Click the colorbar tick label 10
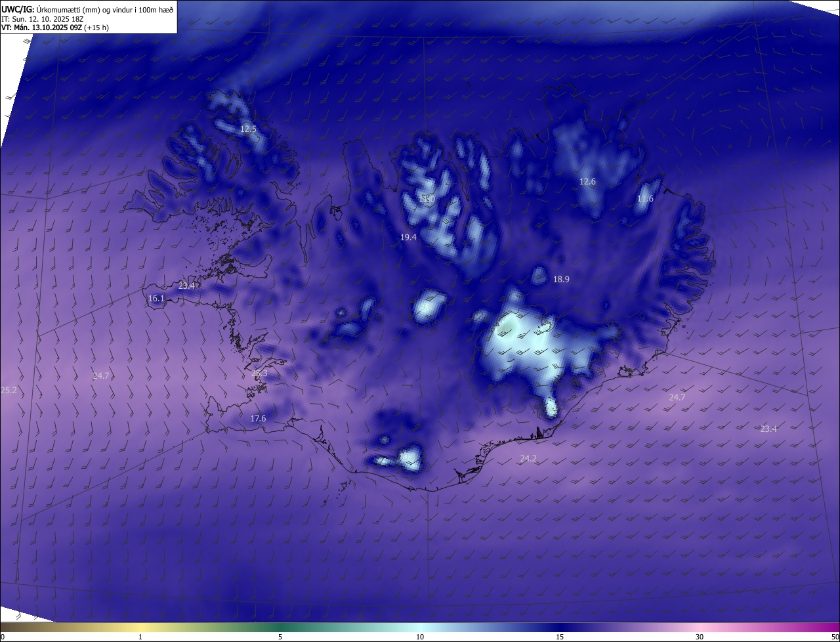Screen dimensions: 840x642 (420, 637)
